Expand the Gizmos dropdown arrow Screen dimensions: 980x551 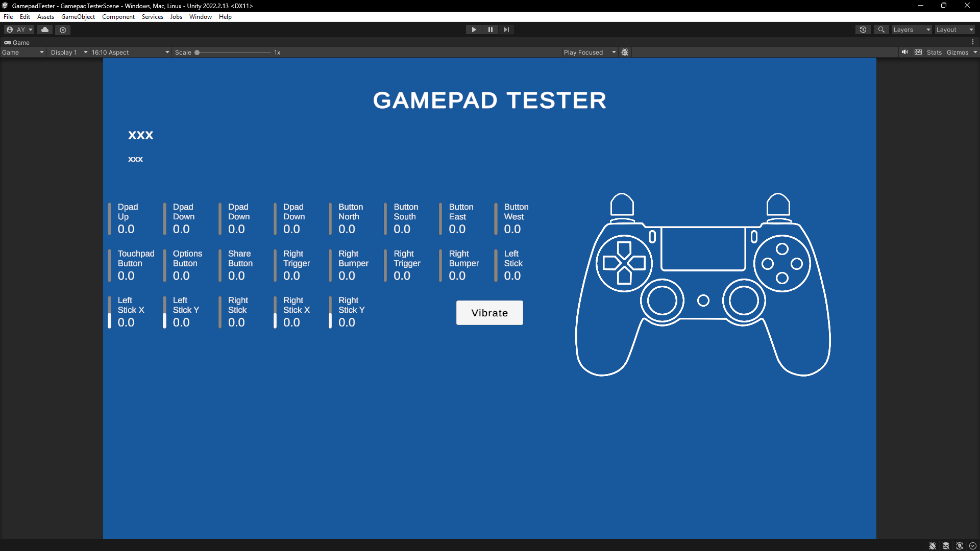coord(975,53)
